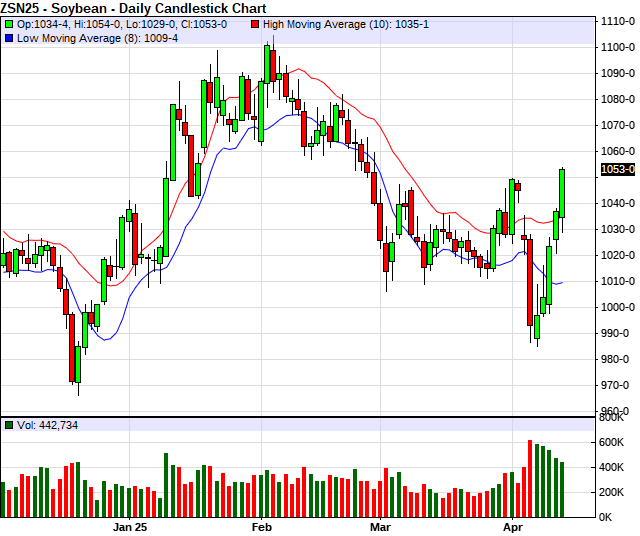Click the rightmost green candlestick
640x536 pixels.
tap(562, 193)
